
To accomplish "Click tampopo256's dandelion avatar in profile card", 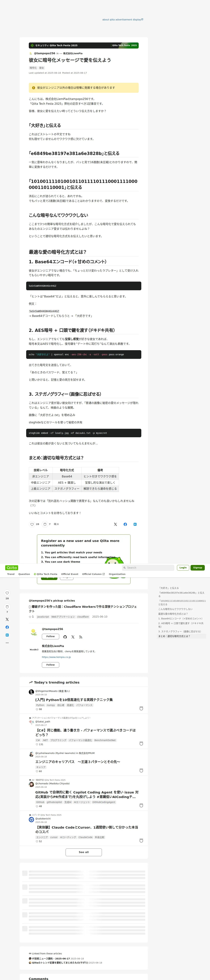I will [34, 632].
